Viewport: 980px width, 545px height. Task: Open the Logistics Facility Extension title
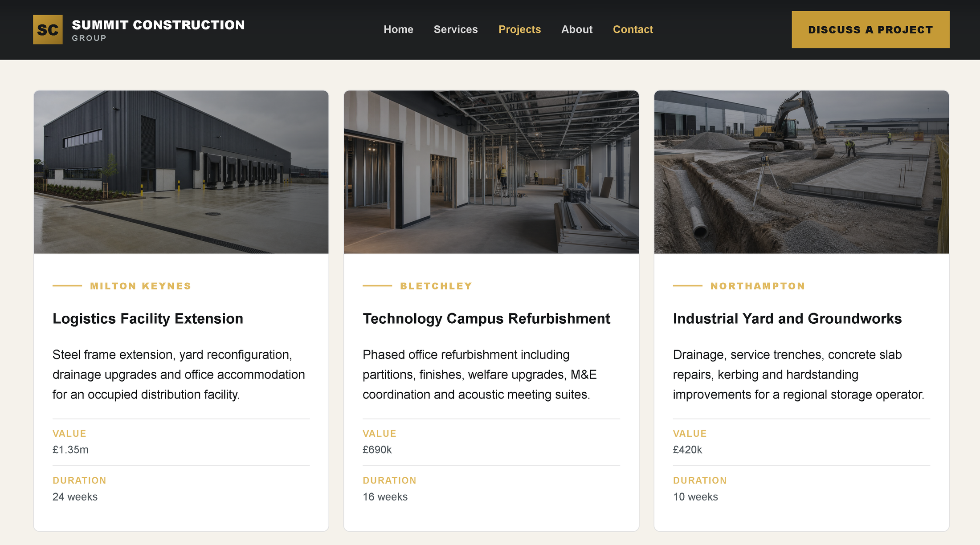(148, 319)
